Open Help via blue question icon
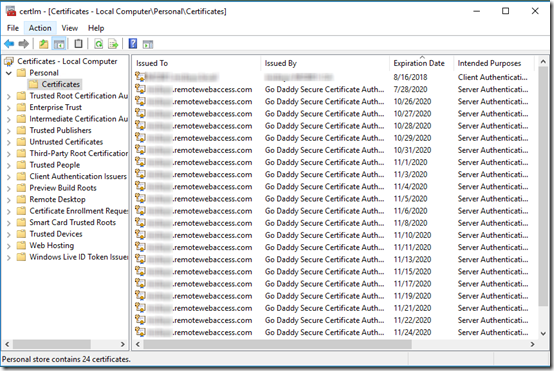This screenshot has width=554, height=371. click(x=133, y=43)
